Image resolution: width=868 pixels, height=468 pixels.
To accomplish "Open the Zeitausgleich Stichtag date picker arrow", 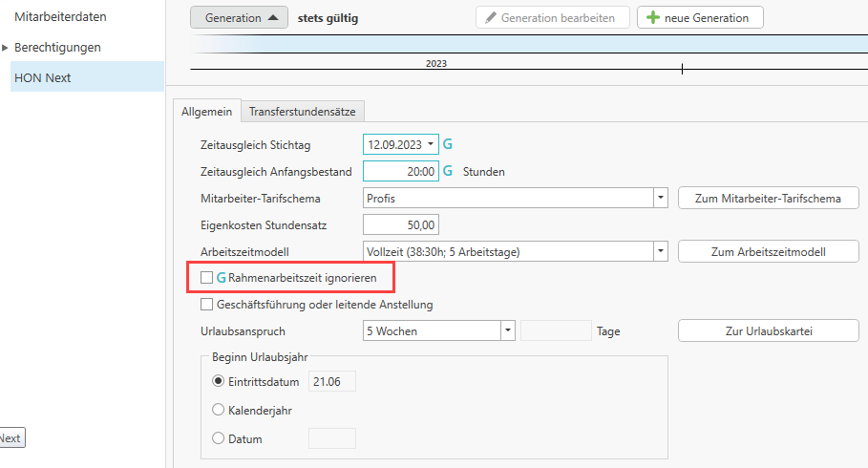I will point(432,145).
